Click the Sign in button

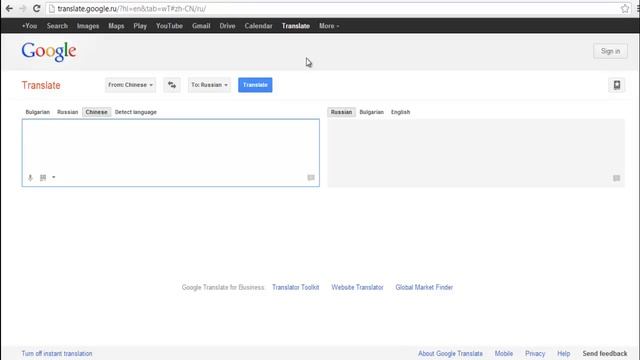pos(610,51)
